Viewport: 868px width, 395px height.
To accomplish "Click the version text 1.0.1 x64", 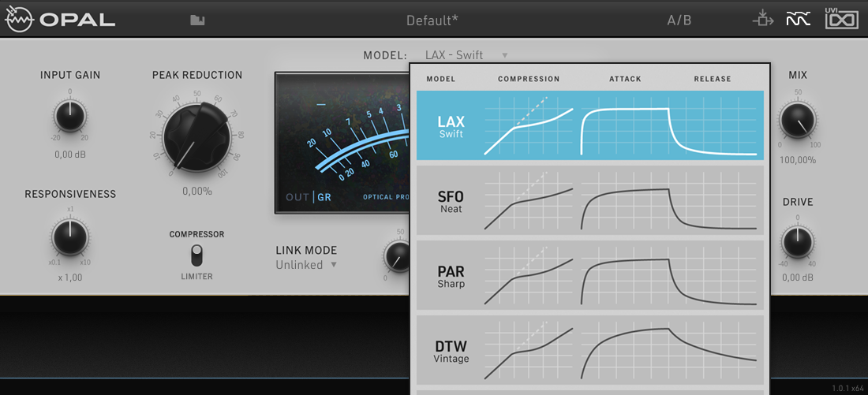I will tap(847, 389).
